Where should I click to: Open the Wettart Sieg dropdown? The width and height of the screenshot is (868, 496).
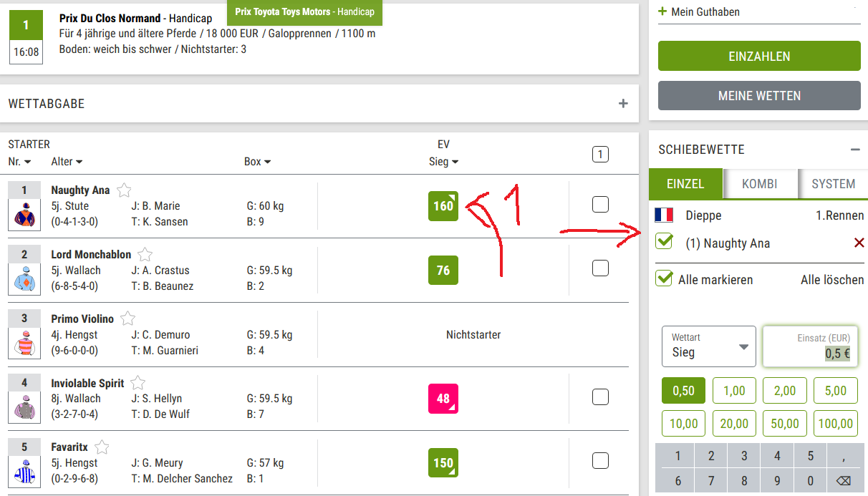click(709, 346)
